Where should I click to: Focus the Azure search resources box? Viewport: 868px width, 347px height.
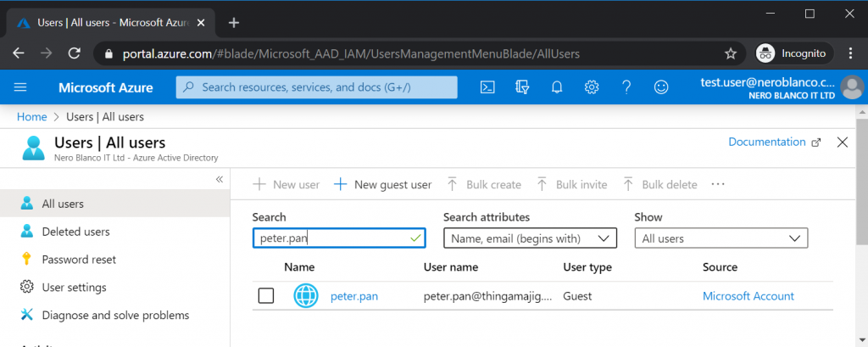(317, 87)
